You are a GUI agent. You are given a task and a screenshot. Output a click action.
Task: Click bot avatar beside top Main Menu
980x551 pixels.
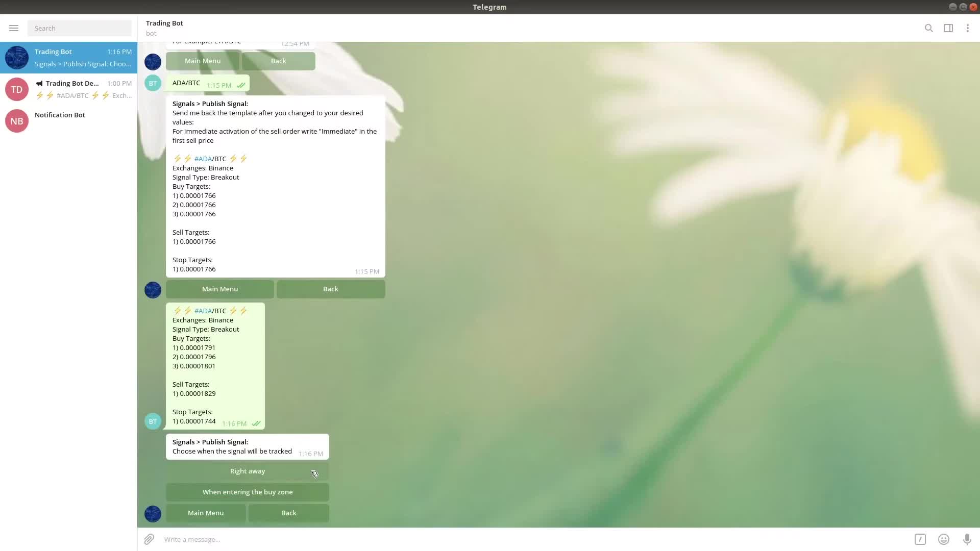pyautogui.click(x=153, y=62)
